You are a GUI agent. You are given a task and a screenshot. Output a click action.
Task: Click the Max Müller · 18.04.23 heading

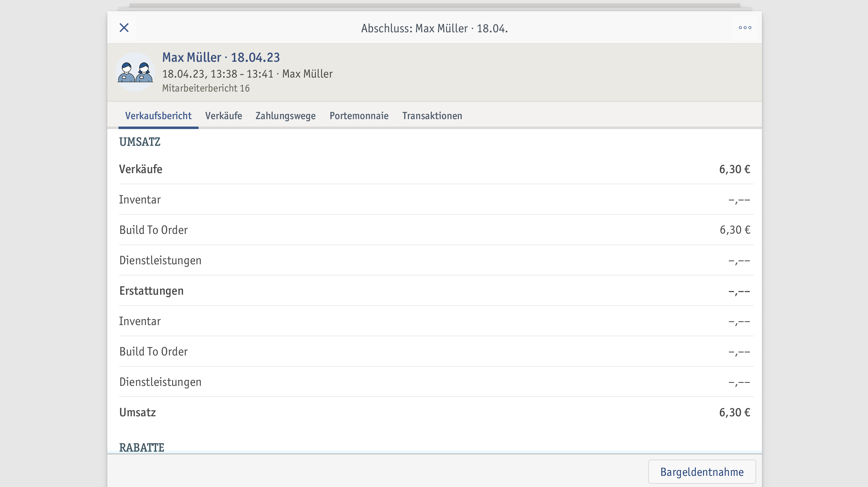click(221, 57)
